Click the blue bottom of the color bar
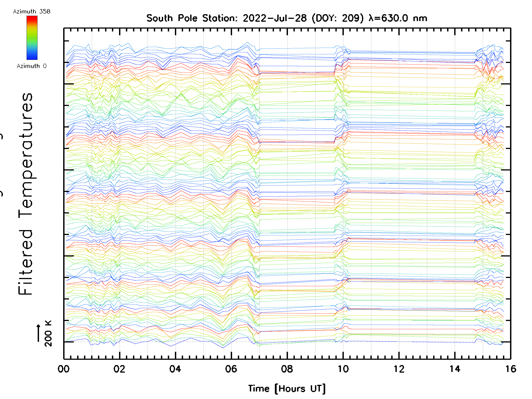 pyautogui.click(x=32, y=57)
